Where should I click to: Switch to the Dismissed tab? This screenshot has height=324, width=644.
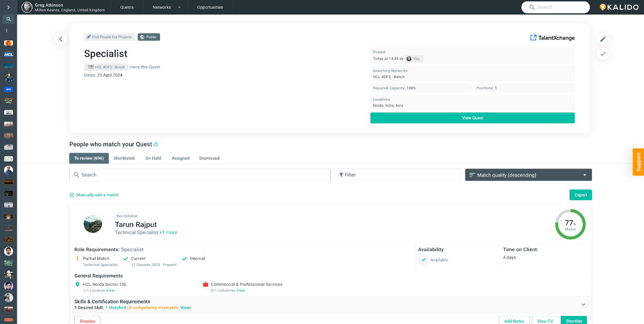(x=209, y=158)
